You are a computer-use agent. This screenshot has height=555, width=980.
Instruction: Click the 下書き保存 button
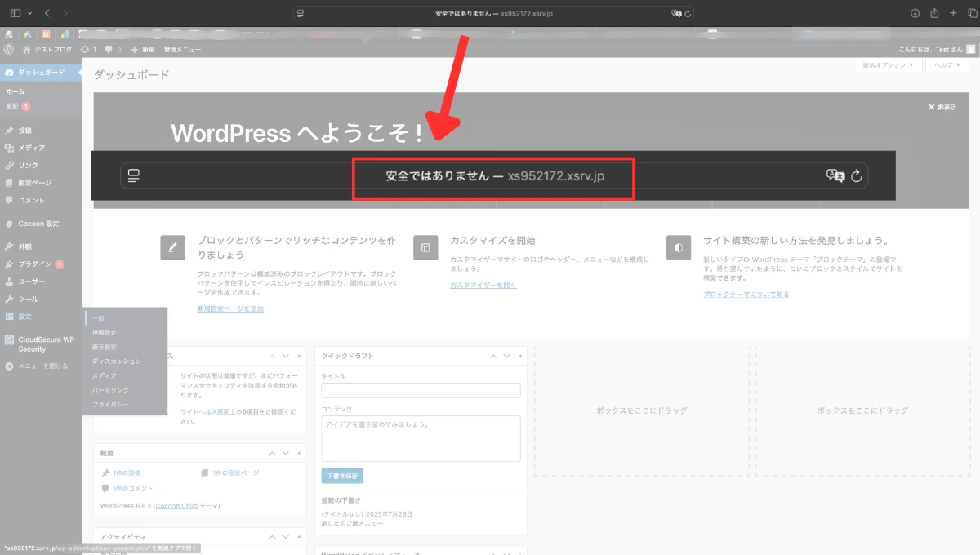point(342,476)
